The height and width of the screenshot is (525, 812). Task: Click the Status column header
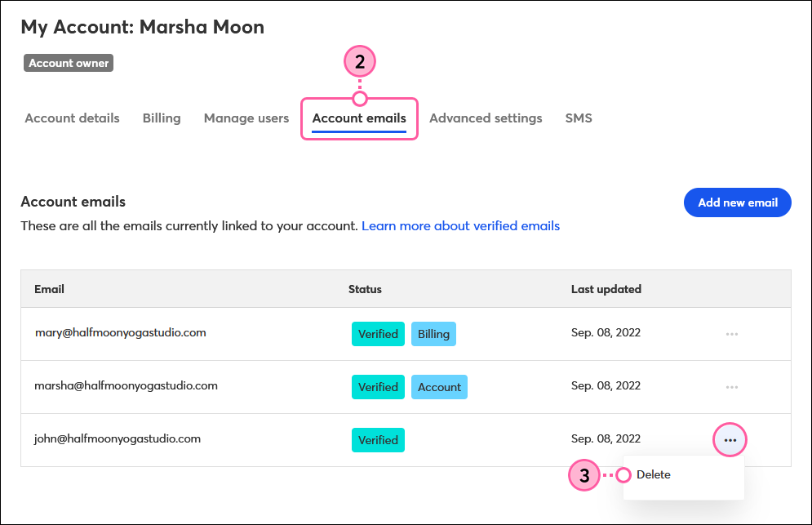365,289
